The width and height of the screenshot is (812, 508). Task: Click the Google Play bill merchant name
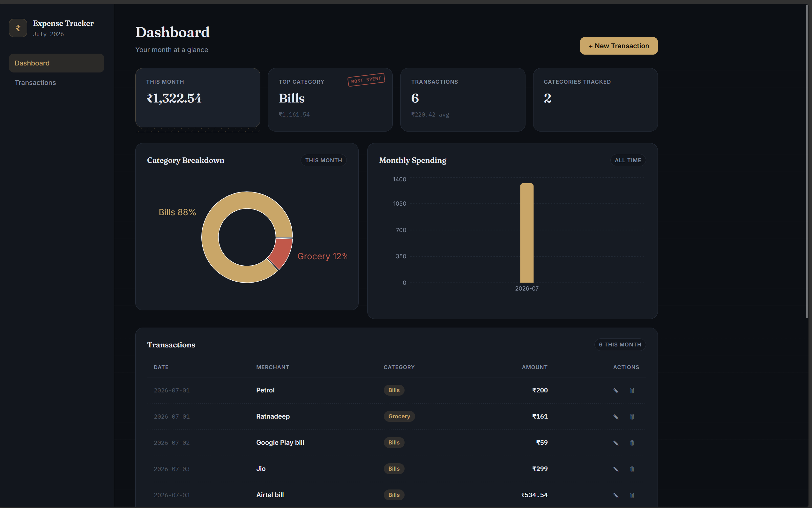(280, 443)
